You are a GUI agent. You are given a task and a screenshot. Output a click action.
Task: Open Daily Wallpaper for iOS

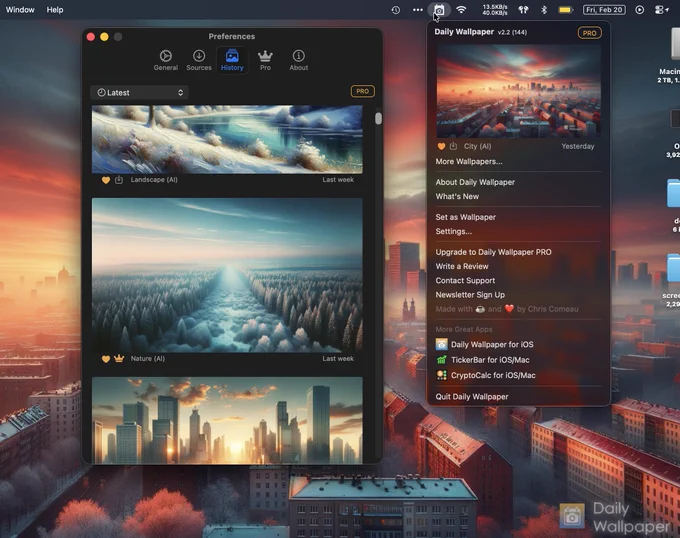pos(484,345)
